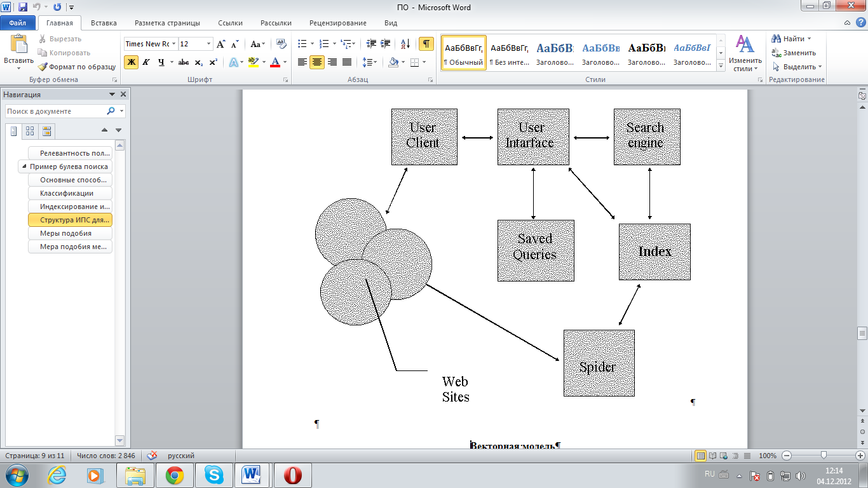Toggle bold formatting Ж button
This screenshot has height=488, width=868.
coord(131,62)
